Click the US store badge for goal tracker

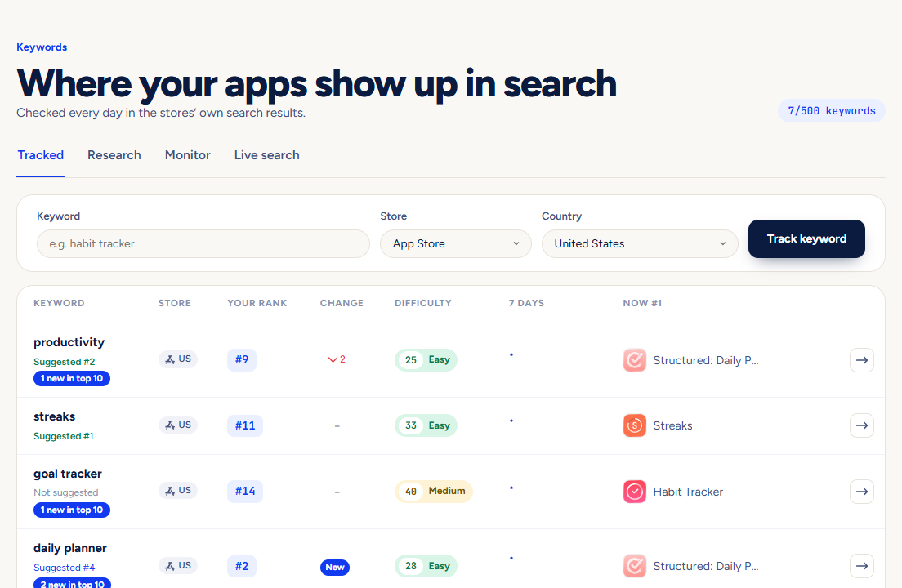(178, 491)
